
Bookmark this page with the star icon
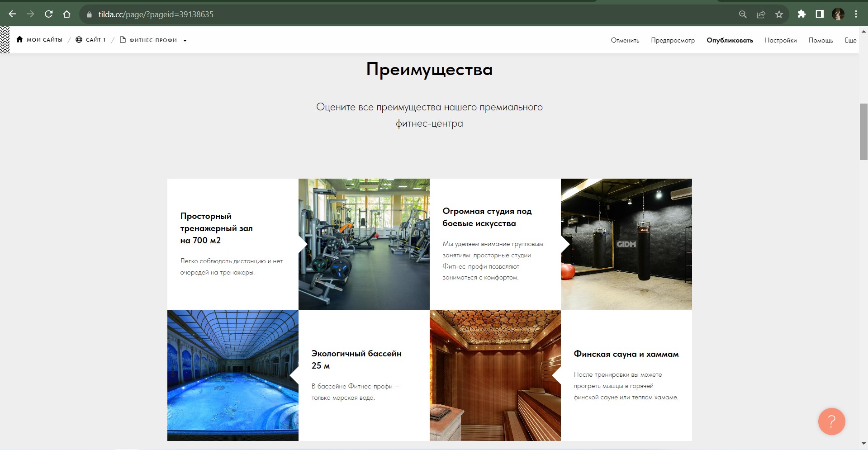pos(779,14)
